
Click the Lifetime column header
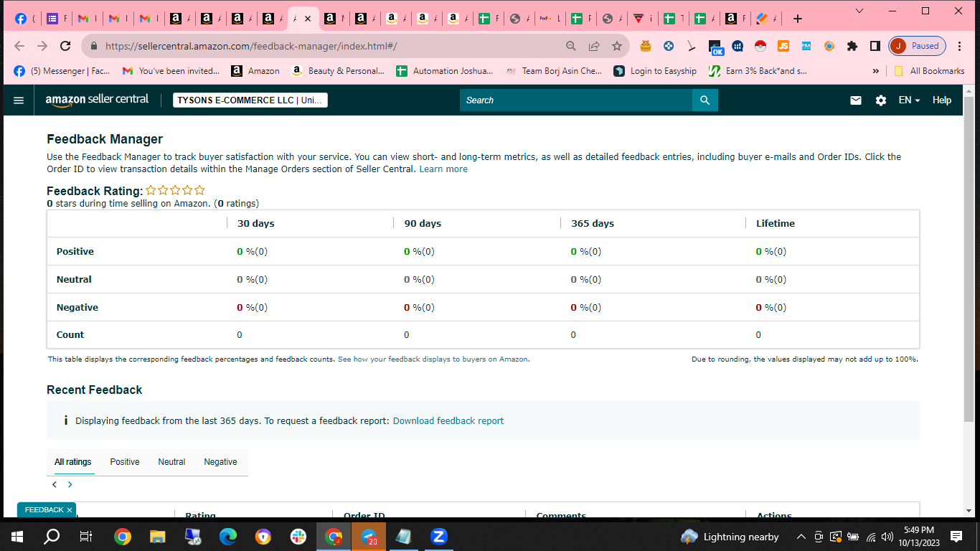[776, 224]
